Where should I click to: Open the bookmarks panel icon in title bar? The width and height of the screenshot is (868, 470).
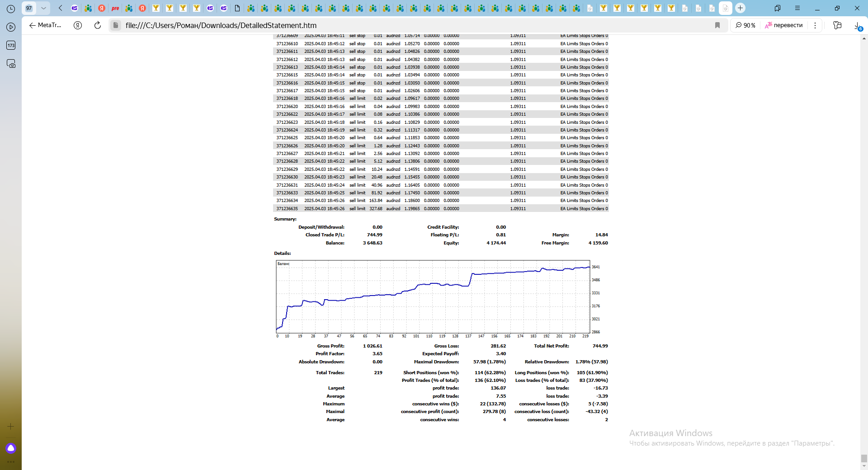pyautogui.click(x=778, y=8)
